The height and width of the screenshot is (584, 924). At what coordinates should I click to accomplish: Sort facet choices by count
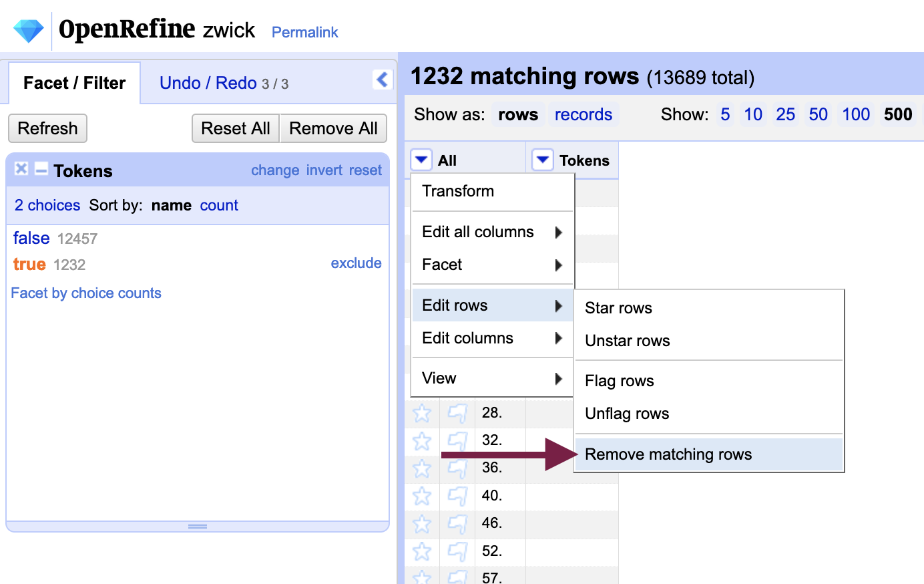coord(219,205)
